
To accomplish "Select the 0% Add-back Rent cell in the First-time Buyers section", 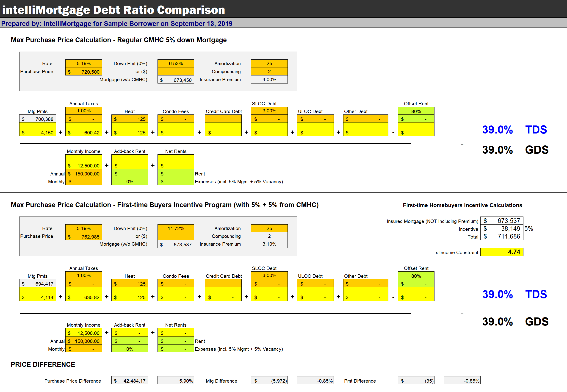I will [130, 349].
